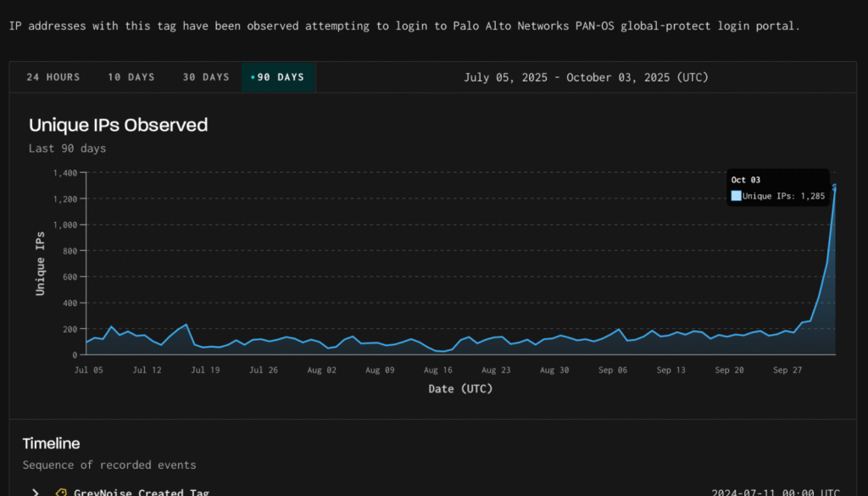Click the Date (UTC) axis title
Viewport: 868px width, 496px height.
[x=460, y=389]
